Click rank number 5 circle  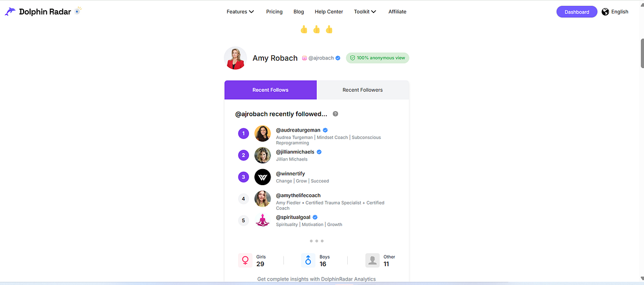point(244,220)
